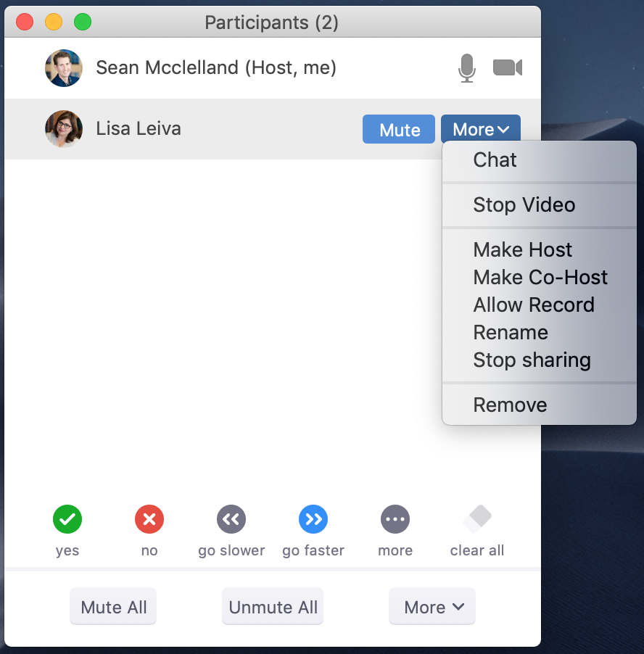Select the go faster forward icon
Screen dimensions: 644x654
(313, 519)
